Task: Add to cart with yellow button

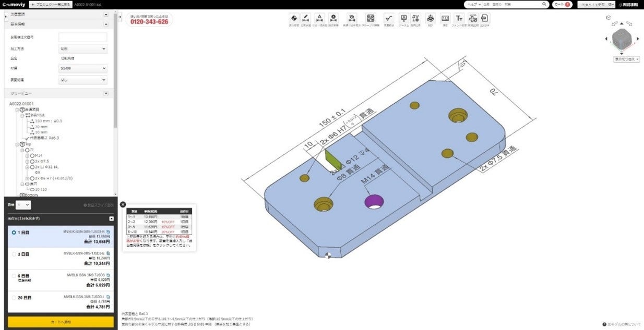Action: [x=61, y=322]
